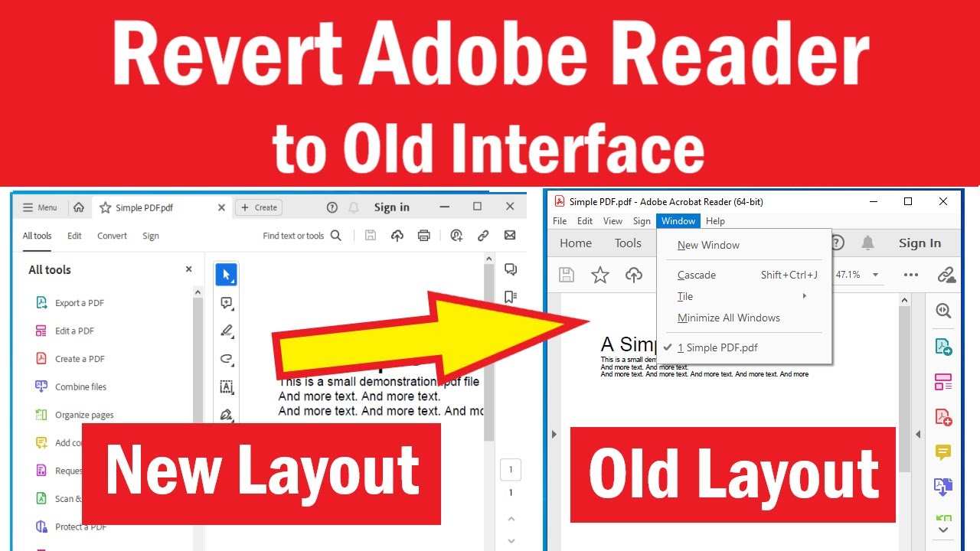Click the Find text or tools search
This screenshot has width=980, height=551.
pos(302,236)
